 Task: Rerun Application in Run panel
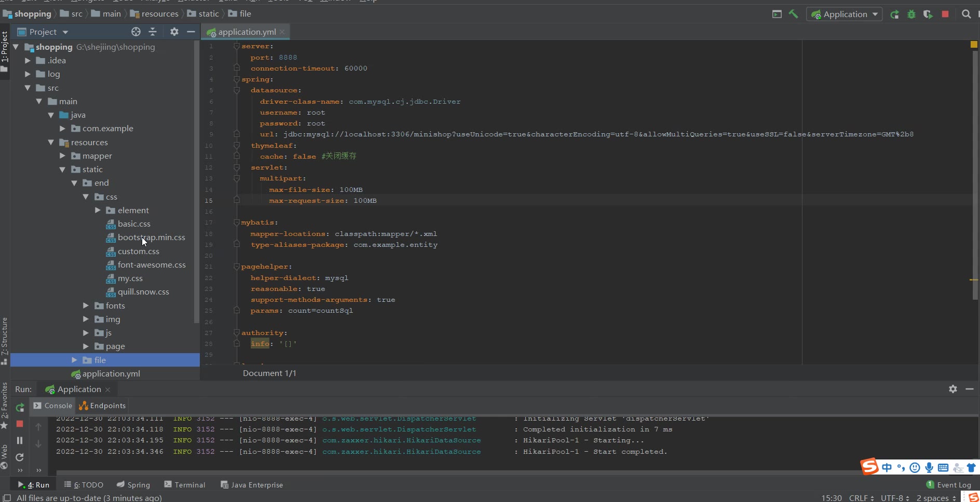[x=20, y=408]
